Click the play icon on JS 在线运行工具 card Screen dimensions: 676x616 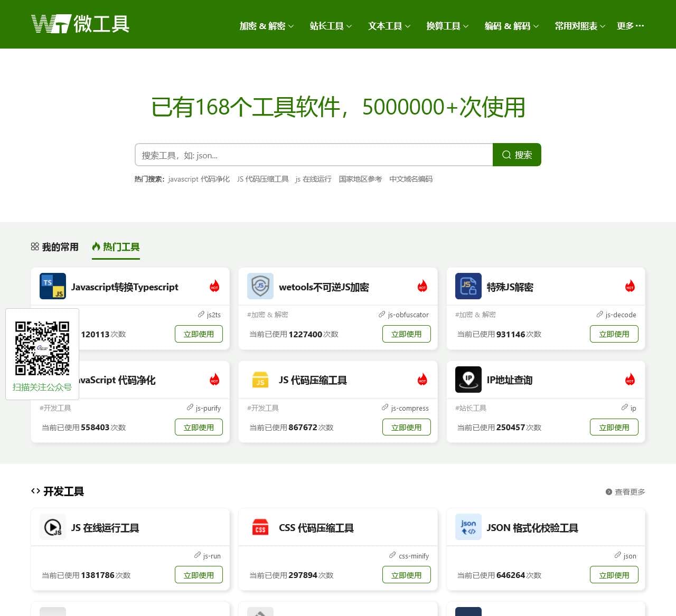coord(53,526)
